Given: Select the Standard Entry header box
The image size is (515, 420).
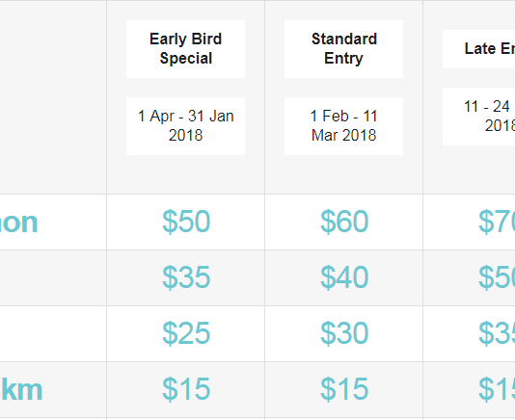Looking at the screenshot, I should (343, 49).
